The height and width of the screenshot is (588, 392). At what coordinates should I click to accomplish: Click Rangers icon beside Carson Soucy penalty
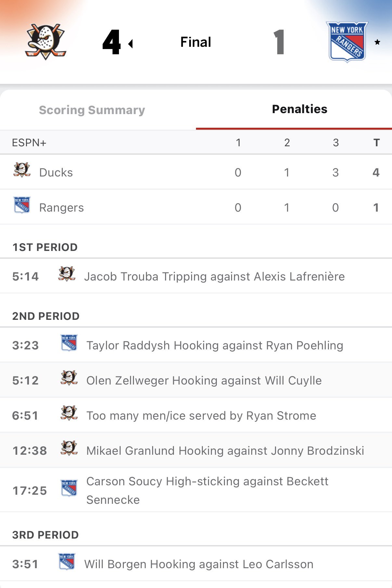coord(69,488)
